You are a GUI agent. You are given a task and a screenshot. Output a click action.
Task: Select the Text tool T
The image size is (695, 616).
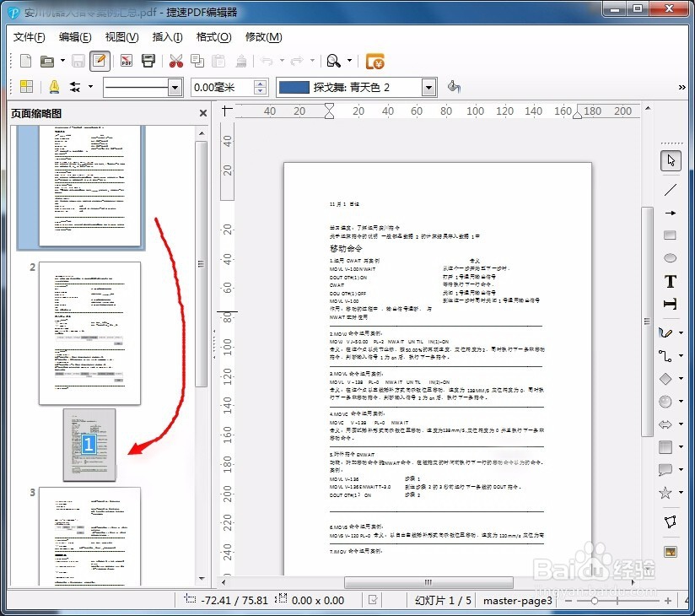pos(671,281)
